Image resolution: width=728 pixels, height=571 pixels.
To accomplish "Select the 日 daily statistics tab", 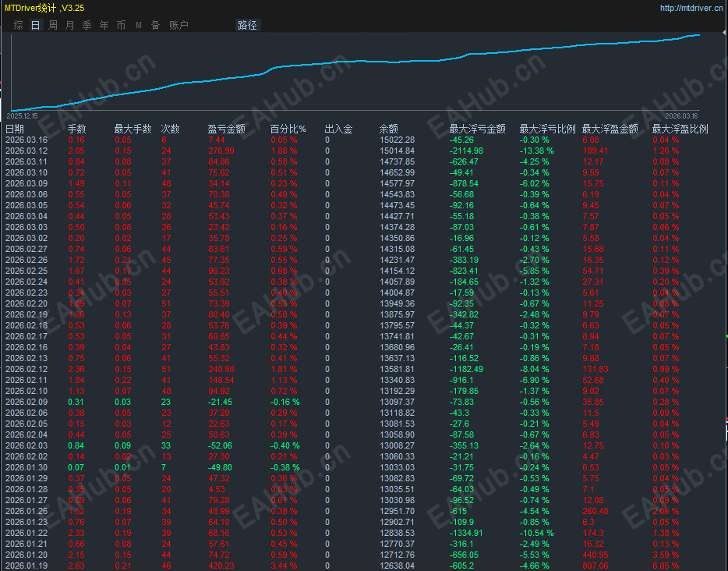I will click(x=36, y=25).
